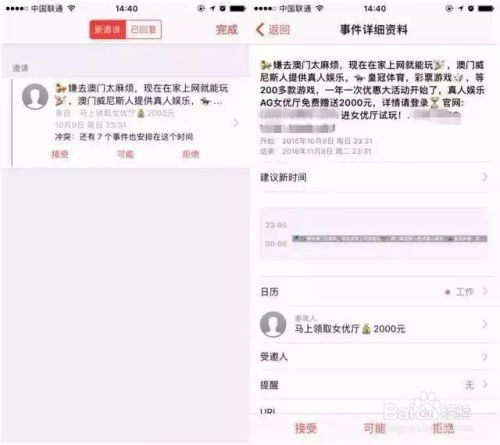Tap the event bar in the timeline preview
The width and height of the screenshot is (500, 445).
click(389, 238)
